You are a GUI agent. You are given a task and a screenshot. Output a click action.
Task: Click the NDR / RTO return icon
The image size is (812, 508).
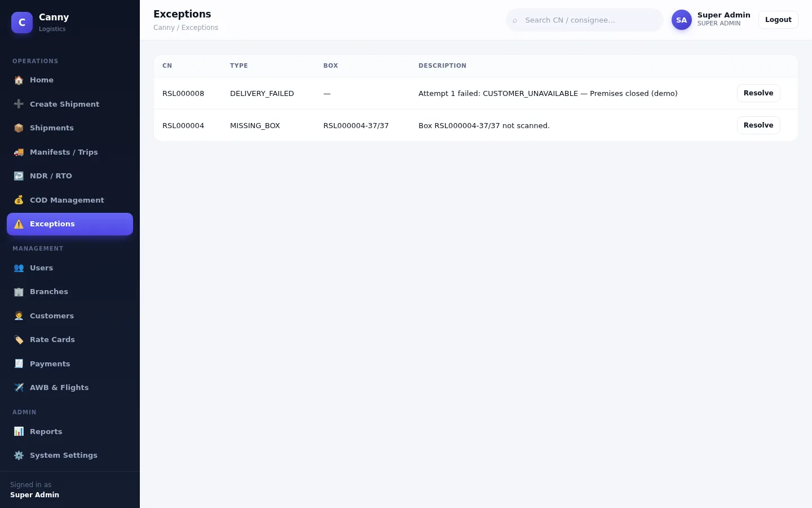point(19,176)
